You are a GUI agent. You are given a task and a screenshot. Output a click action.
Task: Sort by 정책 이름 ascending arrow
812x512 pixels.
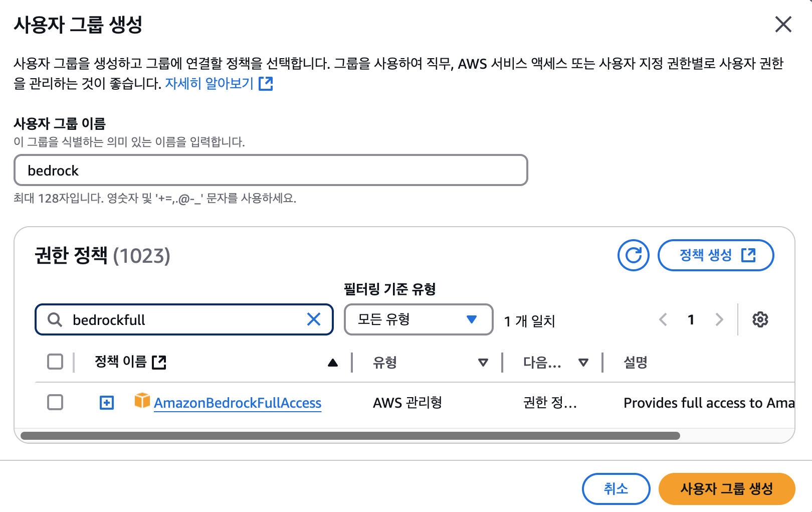[x=333, y=363]
